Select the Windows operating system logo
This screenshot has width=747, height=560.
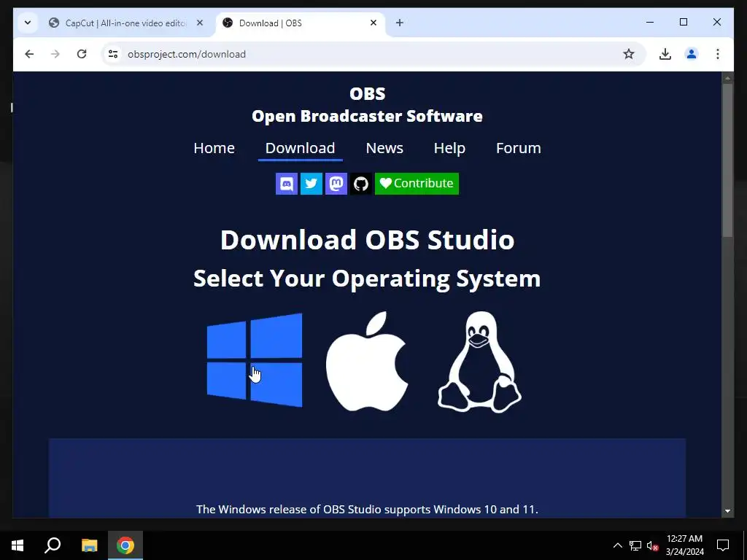click(x=255, y=360)
